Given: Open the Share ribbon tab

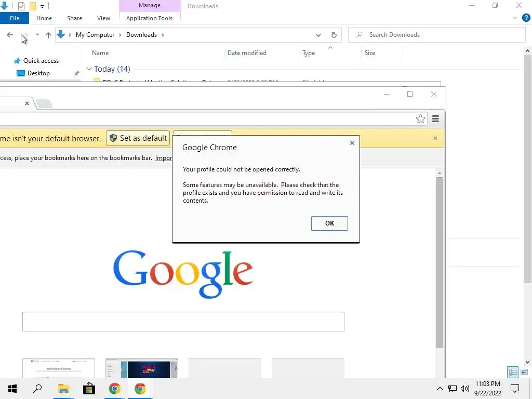Looking at the screenshot, I should pyautogui.click(x=74, y=18).
